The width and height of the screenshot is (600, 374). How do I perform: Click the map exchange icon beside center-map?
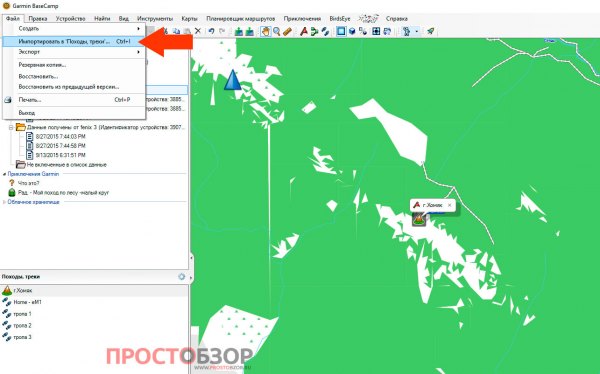[x=387, y=31]
